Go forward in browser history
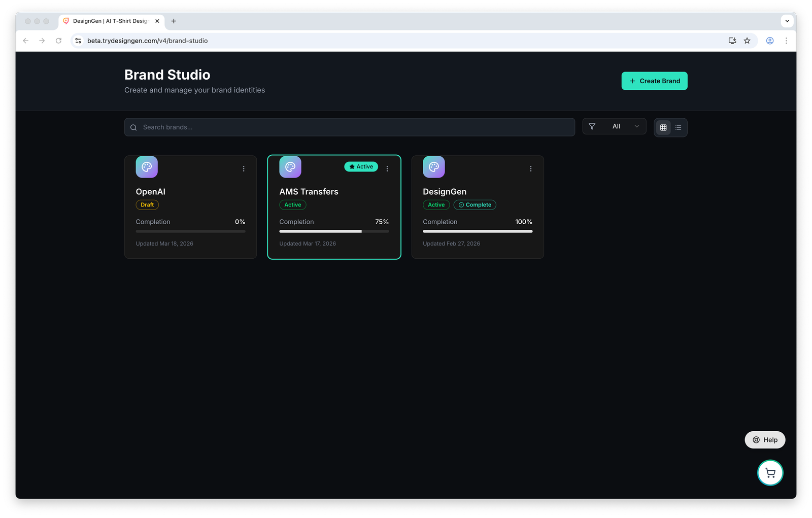 42,41
